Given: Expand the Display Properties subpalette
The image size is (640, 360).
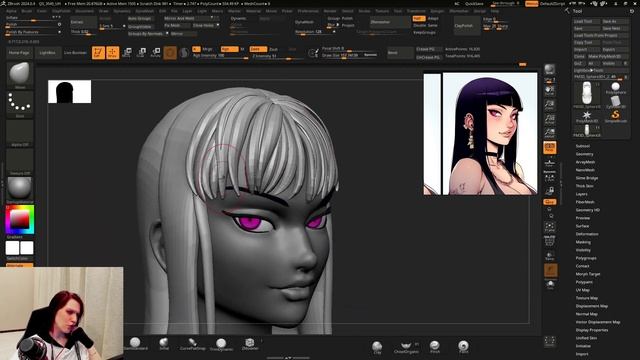Looking at the screenshot, I should (592, 330).
